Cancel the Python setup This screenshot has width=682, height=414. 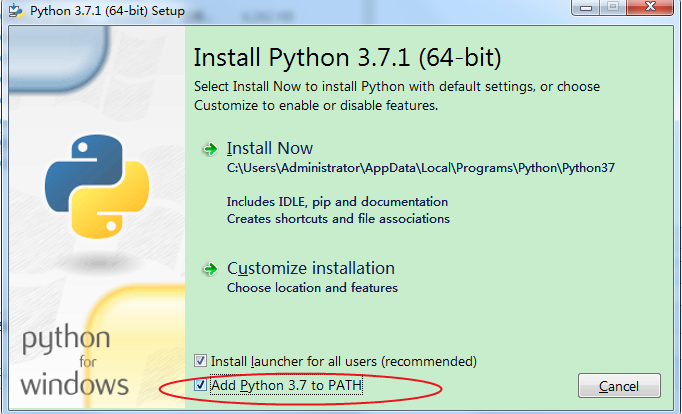pyautogui.click(x=619, y=385)
